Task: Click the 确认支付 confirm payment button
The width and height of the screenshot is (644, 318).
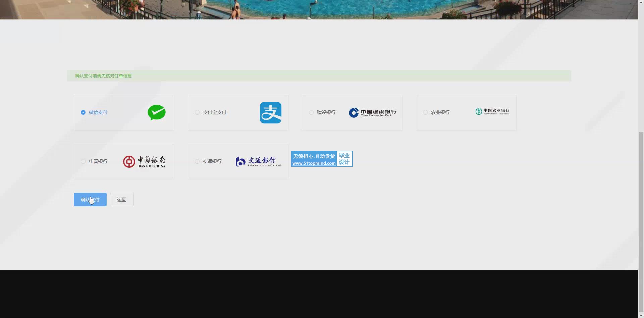Action: coord(90,200)
